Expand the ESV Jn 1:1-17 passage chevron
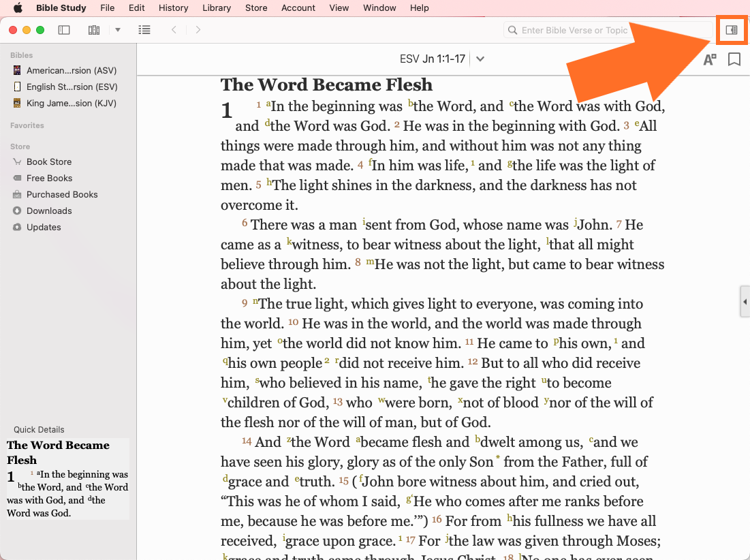Image resolution: width=750 pixels, height=560 pixels. coord(480,59)
